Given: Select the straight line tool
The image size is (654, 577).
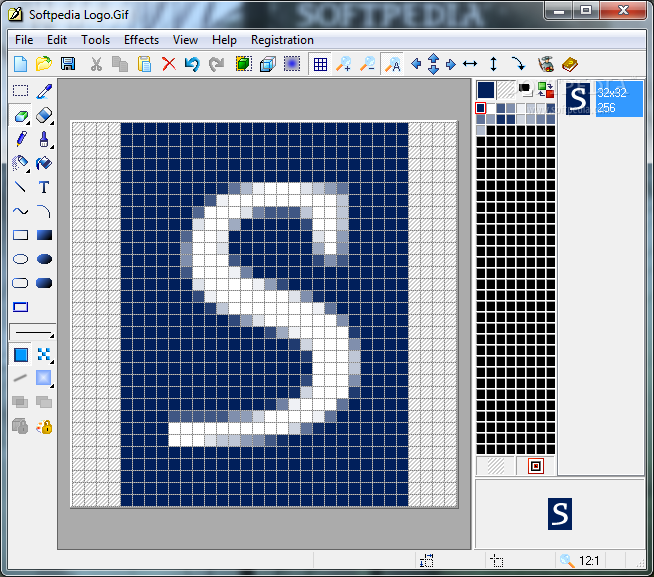Looking at the screenshot, I should point(20,187).
